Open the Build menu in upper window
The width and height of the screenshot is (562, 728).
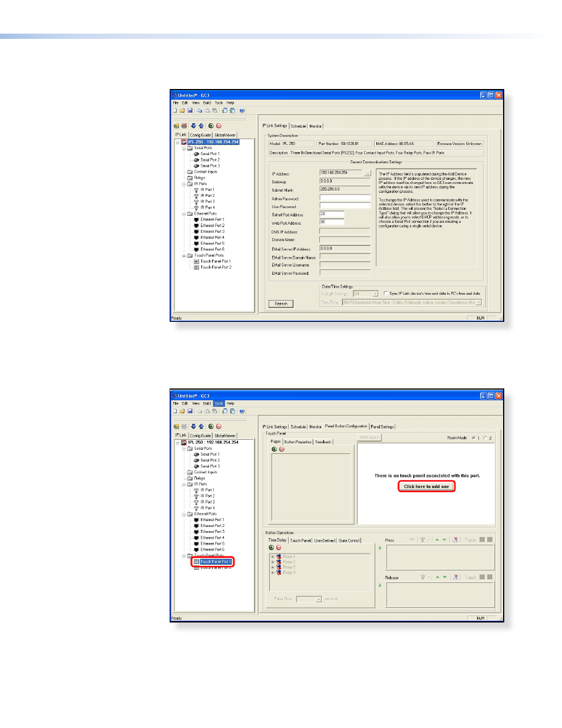207,103
